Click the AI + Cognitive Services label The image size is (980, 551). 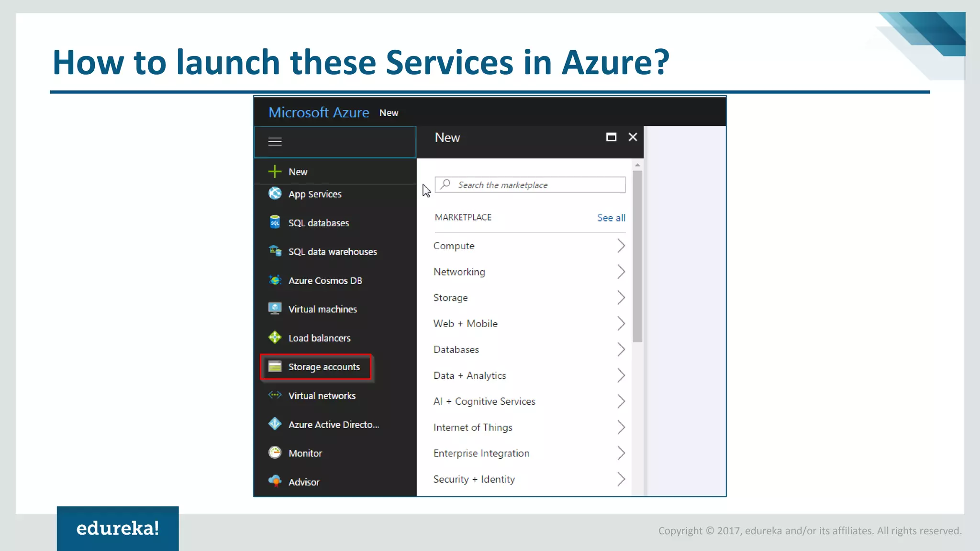(x=484, y=401)
